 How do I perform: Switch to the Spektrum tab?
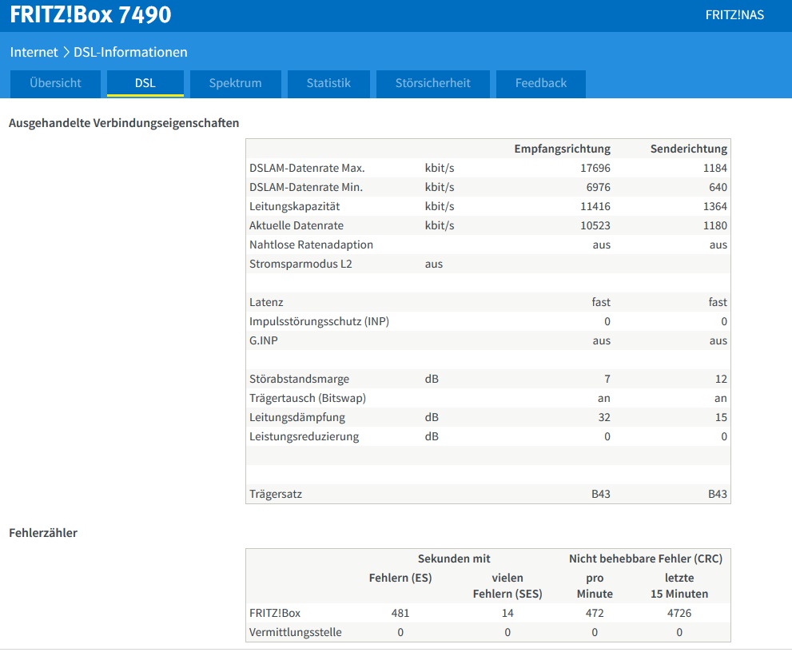click(x=236, y=83)
